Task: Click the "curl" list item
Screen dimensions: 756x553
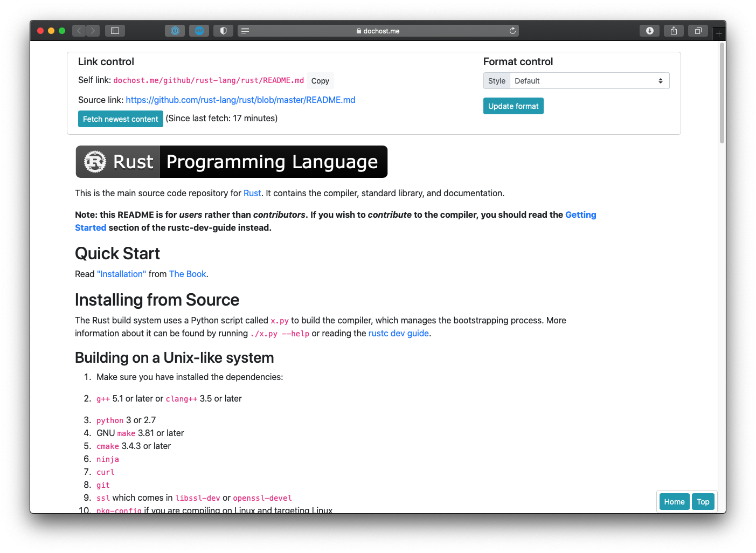Action: coord(106,472)
